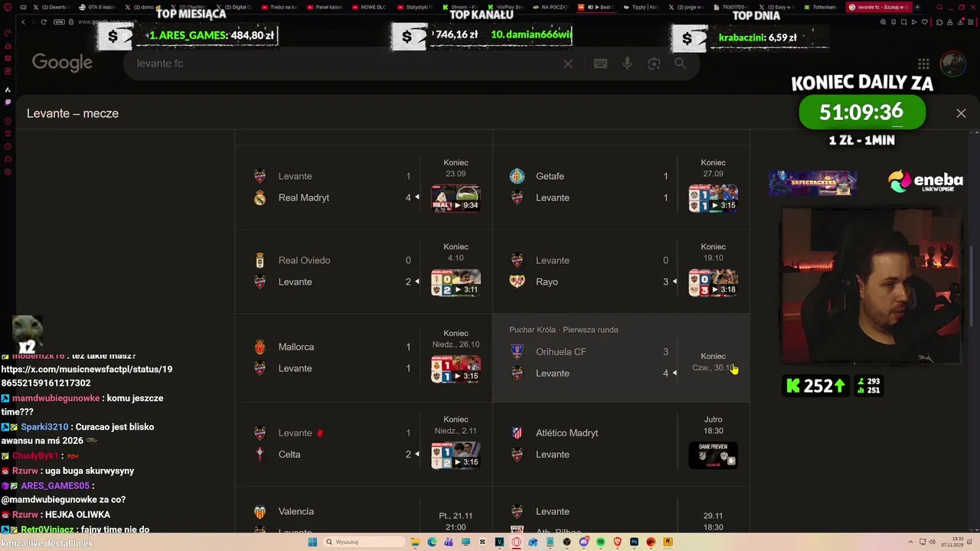
Task: Start voice search microphone icon
Action: tap(627, 64)
